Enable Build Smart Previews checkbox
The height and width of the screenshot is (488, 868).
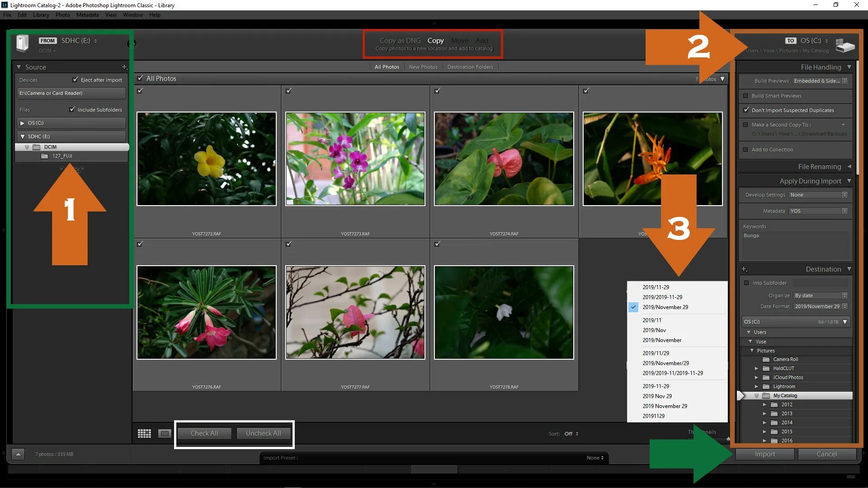tap(745, 96)
